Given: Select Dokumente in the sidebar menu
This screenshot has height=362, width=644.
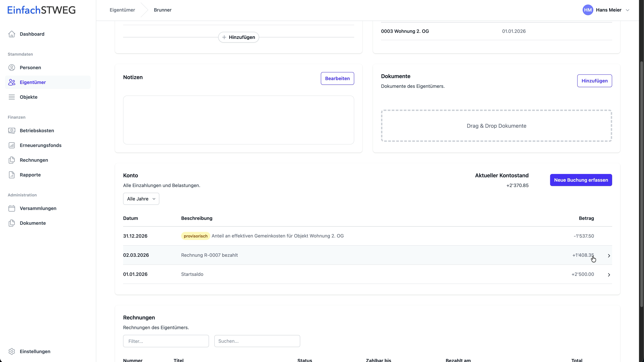Looking at the screenshot, I should (33, 223).
